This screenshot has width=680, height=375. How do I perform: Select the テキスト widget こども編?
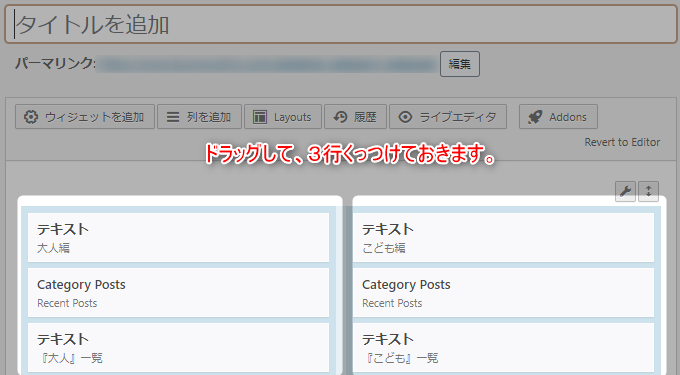pos(503,238)
